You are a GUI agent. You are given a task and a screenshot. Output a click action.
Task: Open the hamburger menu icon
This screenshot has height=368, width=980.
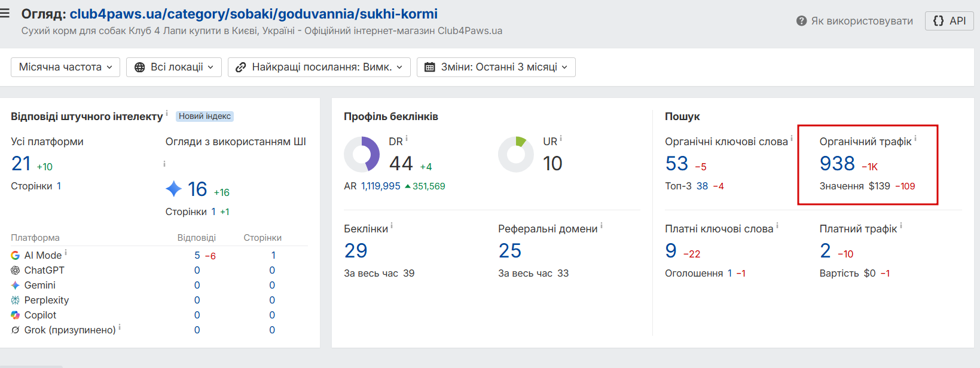[x=5, y=13]
